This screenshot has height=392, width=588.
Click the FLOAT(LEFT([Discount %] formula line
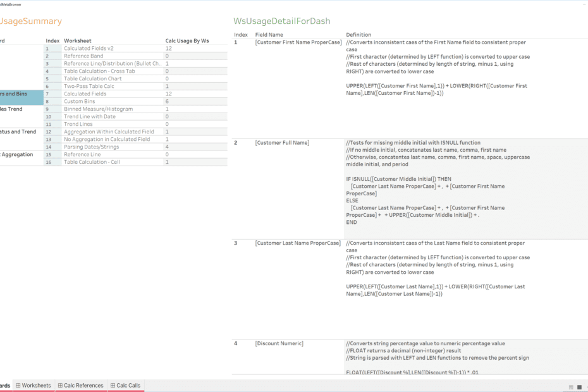(412, 372)
